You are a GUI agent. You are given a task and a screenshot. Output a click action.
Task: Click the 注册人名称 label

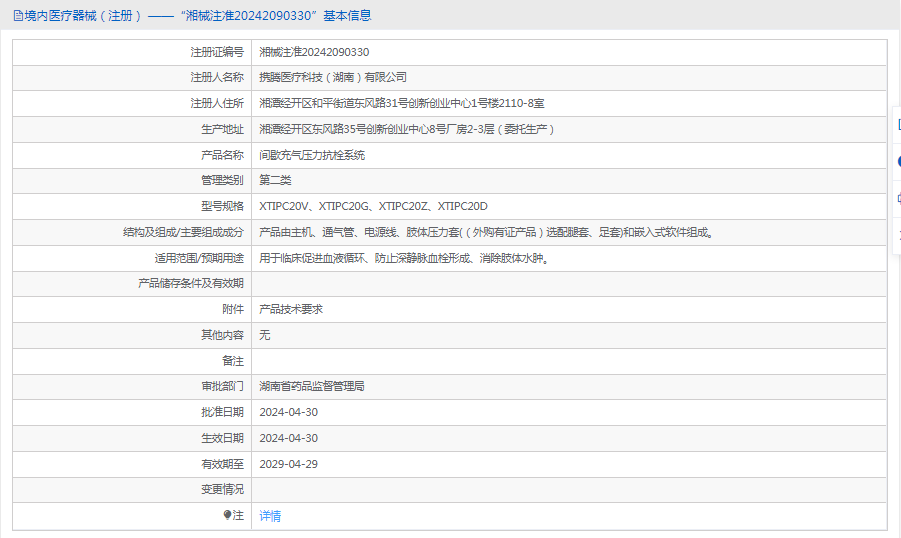(x=217, y=77)
